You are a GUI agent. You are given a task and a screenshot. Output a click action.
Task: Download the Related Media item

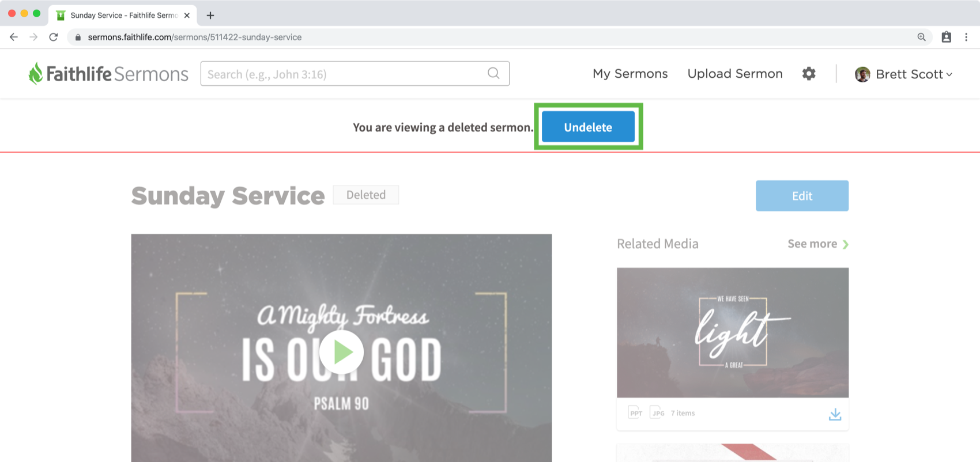[x=835, y=414]
